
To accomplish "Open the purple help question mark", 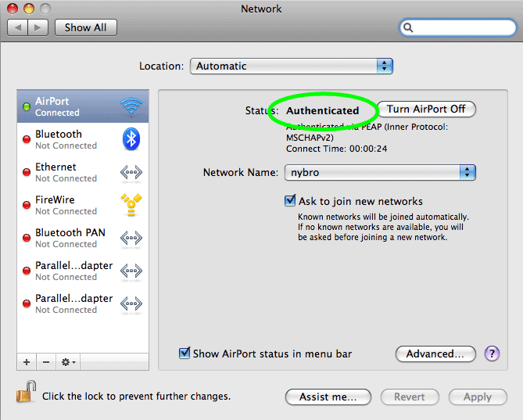I will click(492, 354).
